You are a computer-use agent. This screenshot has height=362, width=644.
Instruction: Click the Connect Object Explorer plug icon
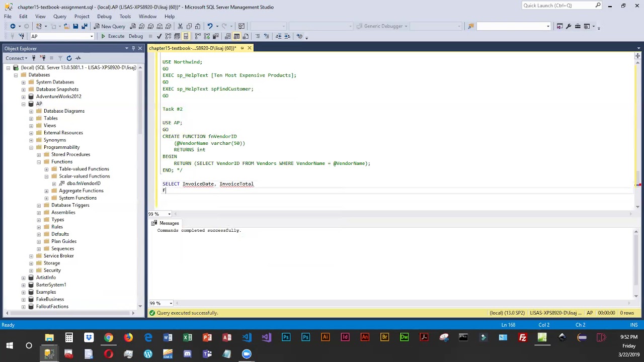(34, 58)
